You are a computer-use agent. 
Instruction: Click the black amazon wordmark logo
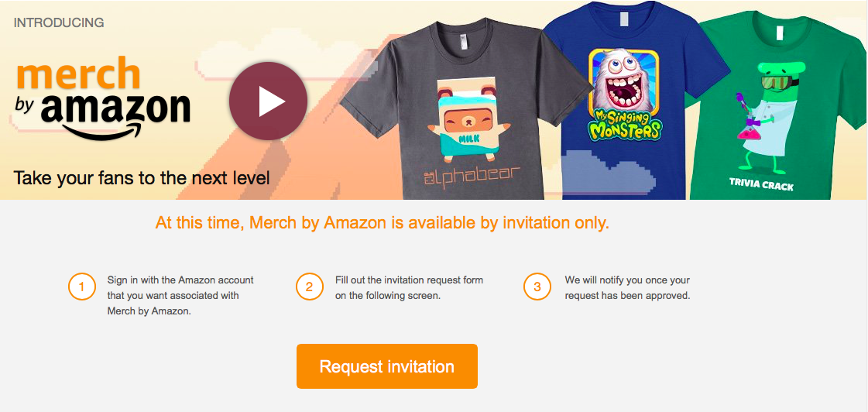(x=115, y=108)
